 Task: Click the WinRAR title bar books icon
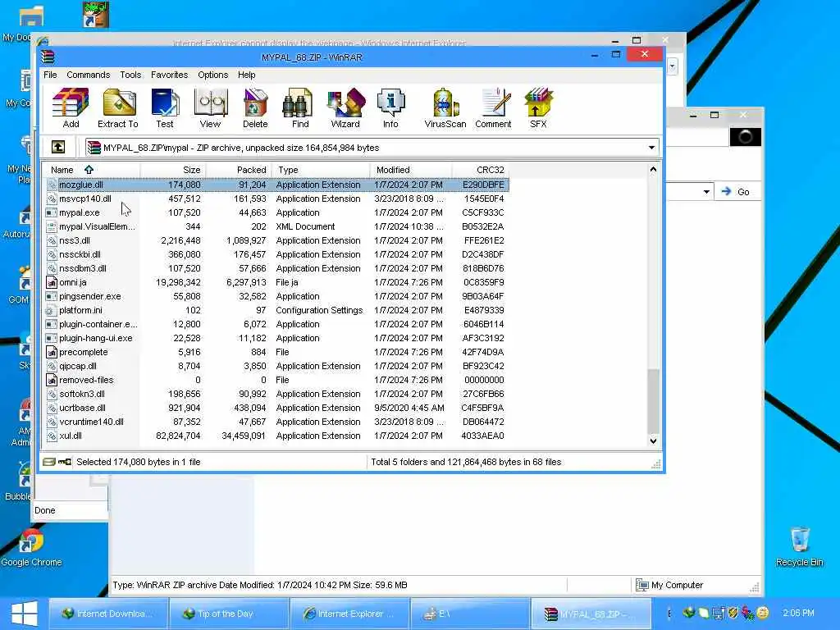coord(48,57)
